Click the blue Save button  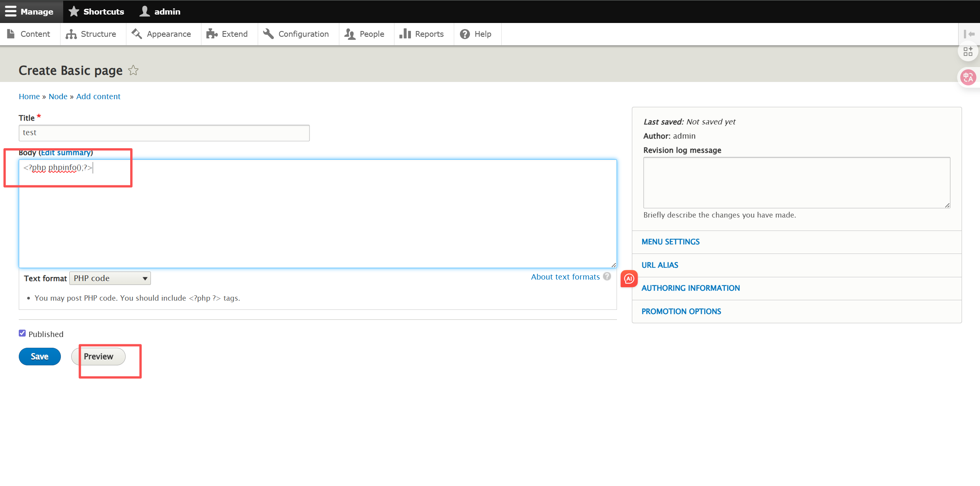(39, 357)
